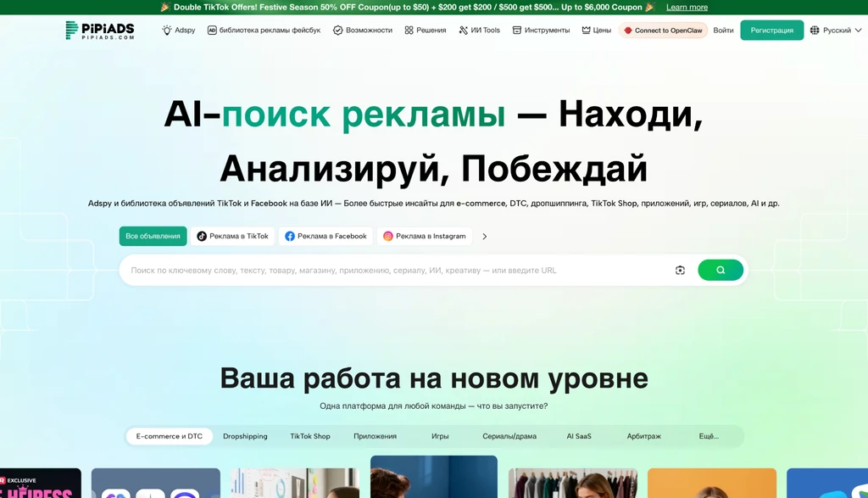This screenshot has width=868, height=498.
Task: Show more ad platforms with right chevron
Action: point(484,237)
